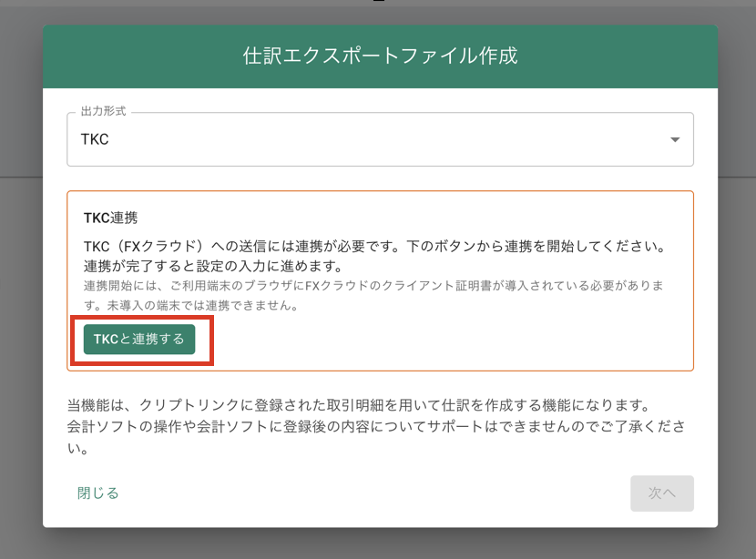Click the gray note beginning 連携開始には
Screen dimensions: 756x559
[374, 295]
